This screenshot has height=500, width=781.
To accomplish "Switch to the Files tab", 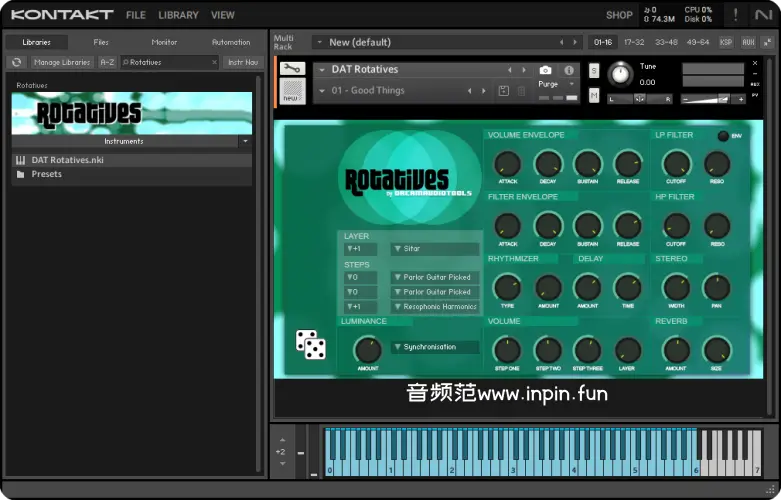I will tap(101, 42).
